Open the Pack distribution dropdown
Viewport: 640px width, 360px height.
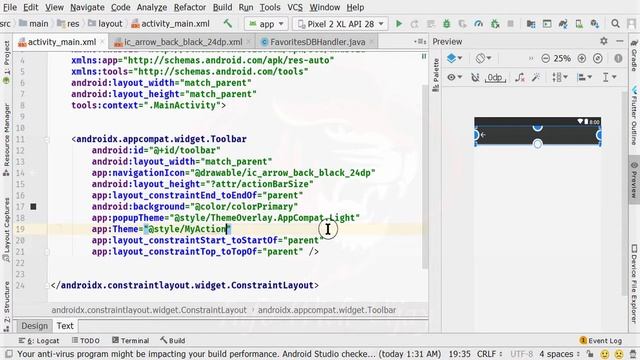pos(560,77)
